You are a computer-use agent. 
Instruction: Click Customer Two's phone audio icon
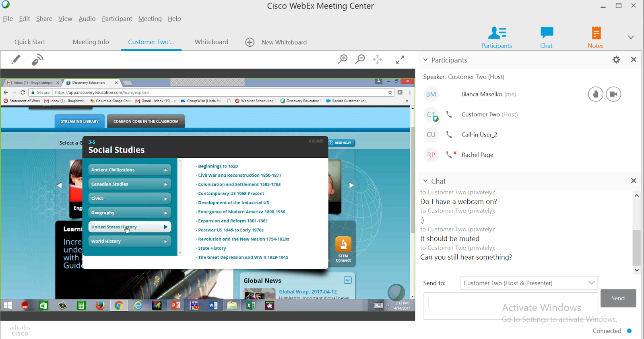[449, 114]
